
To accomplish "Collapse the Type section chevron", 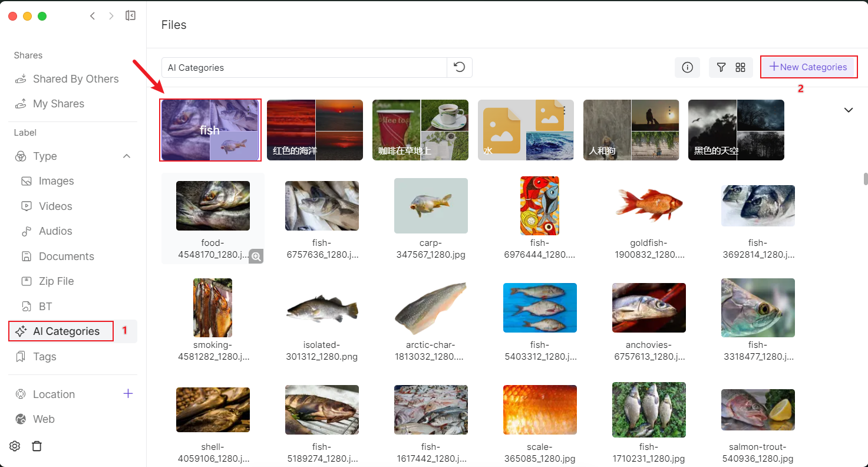I will pyautogui.click(x=126, y=156).
